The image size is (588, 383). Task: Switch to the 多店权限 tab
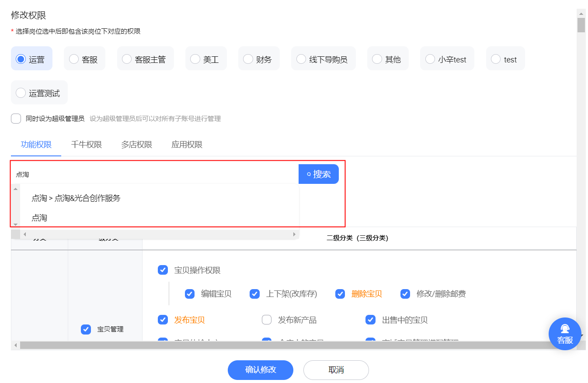[x=136, y=145]
